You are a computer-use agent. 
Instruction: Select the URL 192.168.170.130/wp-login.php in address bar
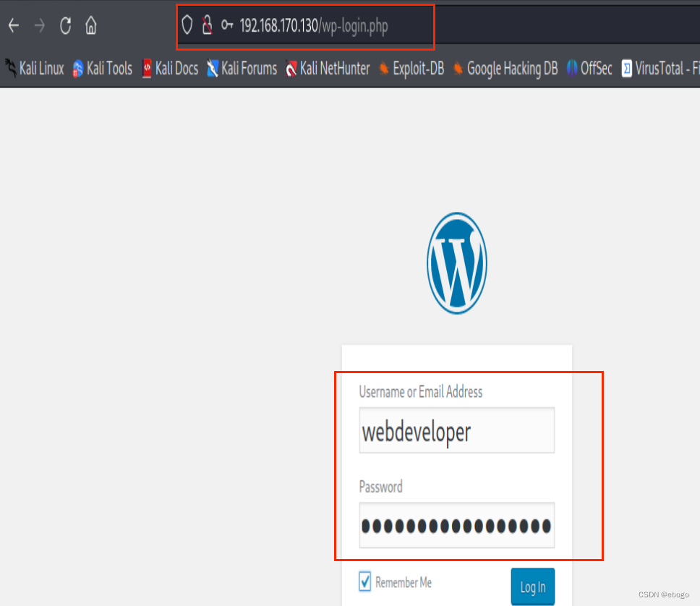point(314,26)
